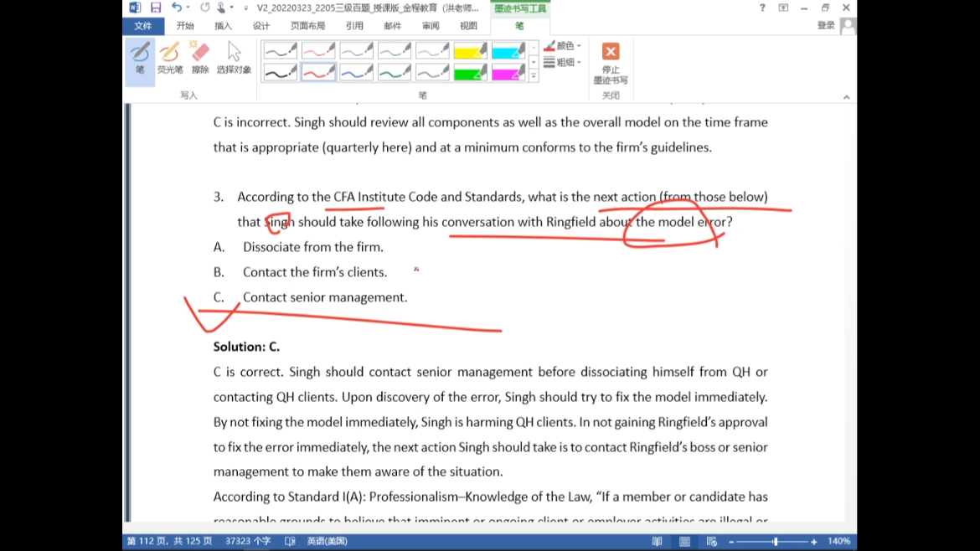Switch to read mode view in status bar
This screenshot has height=551, width=980.
point(658,542)
